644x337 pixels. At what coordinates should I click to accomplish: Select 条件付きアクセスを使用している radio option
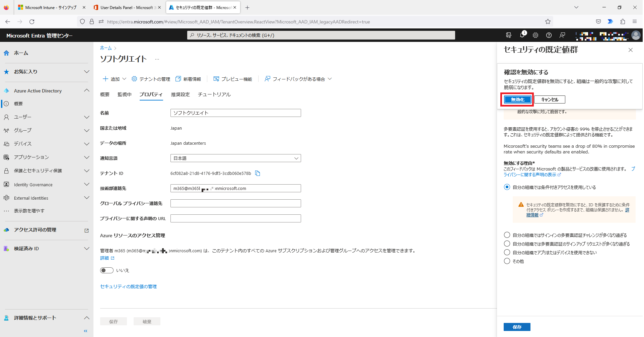coord(507,187)
